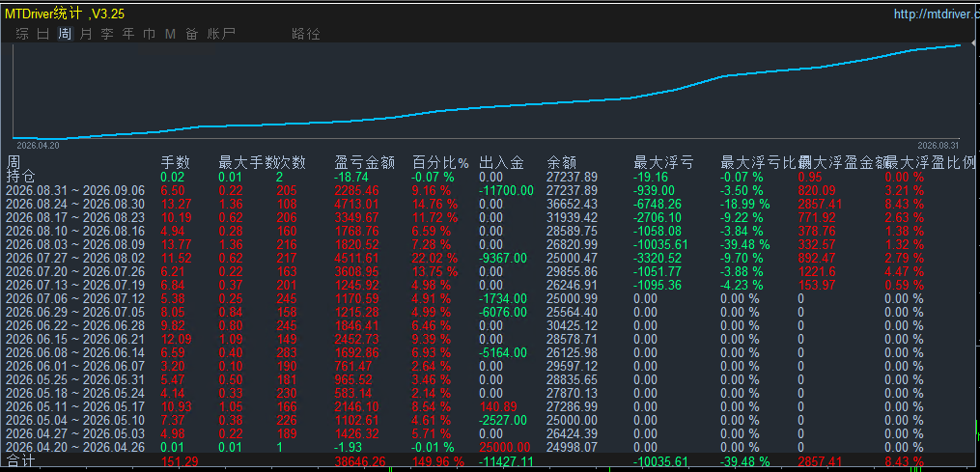980x472 pixels.
Task: Open the 币 currency tab
Action: pos(150,34)
